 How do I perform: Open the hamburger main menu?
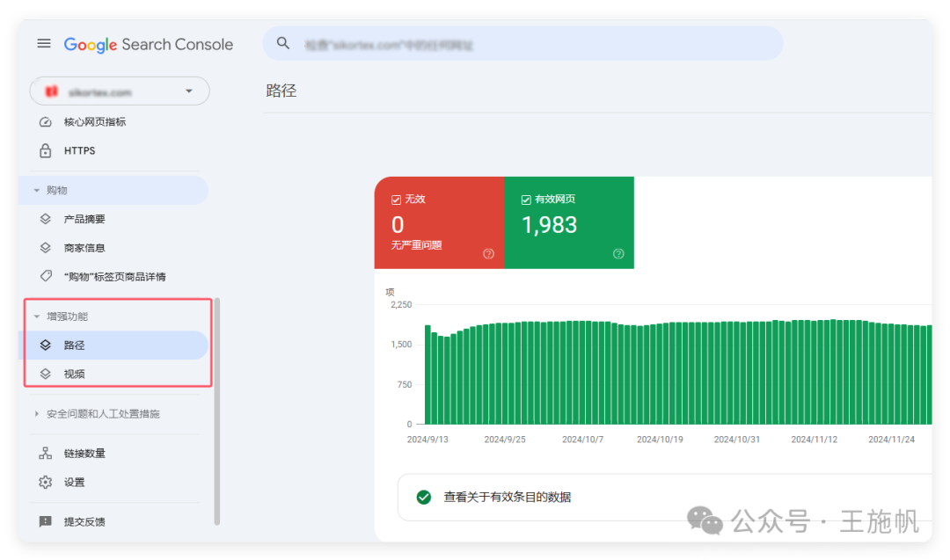coord(44,44)
